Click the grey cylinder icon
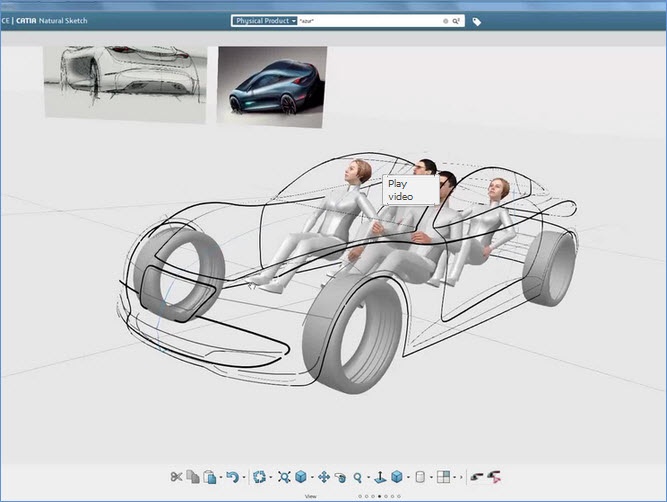The image size is (667, 502). click(419, 477)
